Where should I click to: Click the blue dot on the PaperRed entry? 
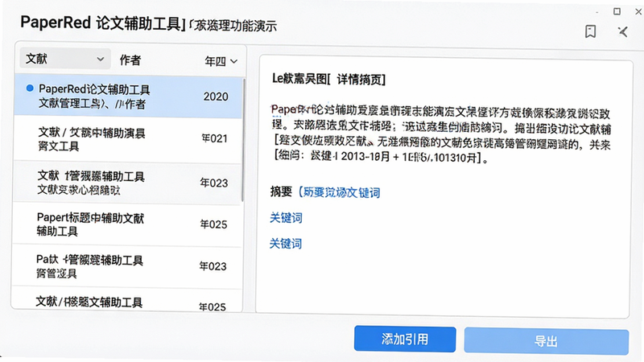30,88
